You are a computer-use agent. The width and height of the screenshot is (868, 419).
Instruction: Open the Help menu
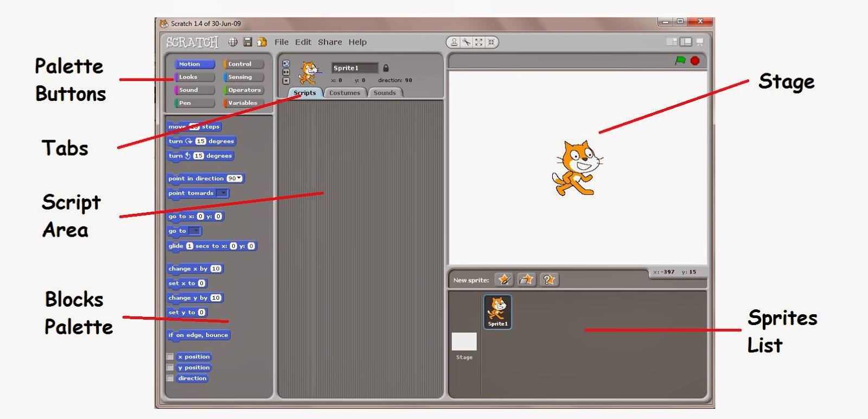click(358, 42)
